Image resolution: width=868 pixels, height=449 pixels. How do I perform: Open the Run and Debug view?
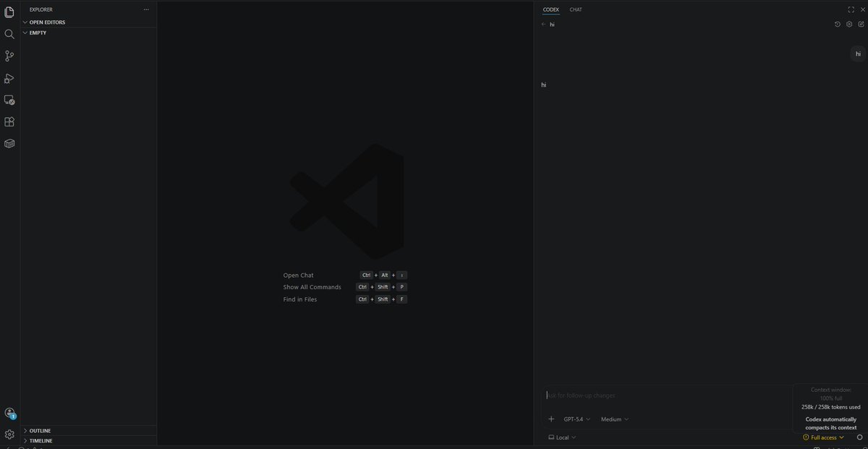click(9, 78)
